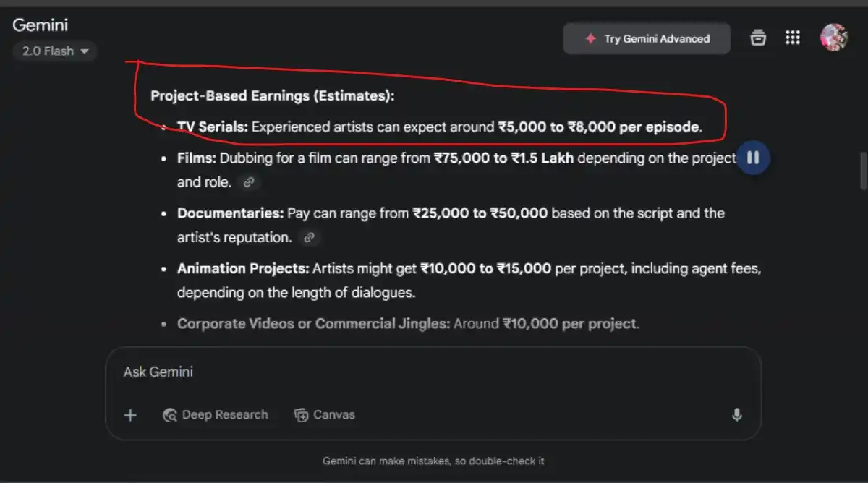Focus the Ask Gemini input field
Screen dimensions: 868x483
[x=433, y=372]
